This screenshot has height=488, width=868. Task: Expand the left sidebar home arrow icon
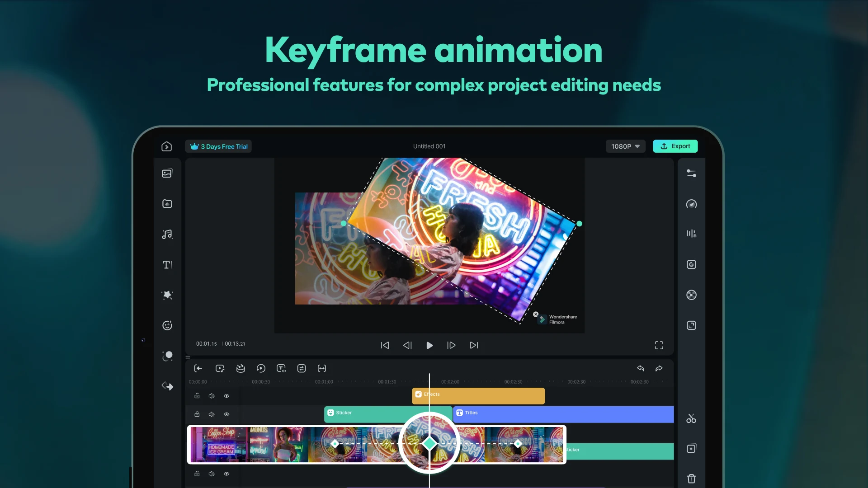[167, 146]
